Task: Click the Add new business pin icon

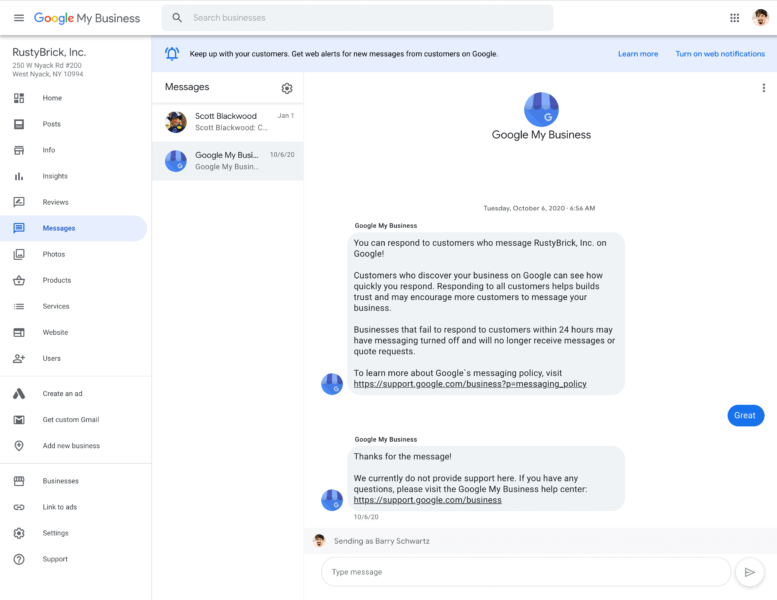Action: coord(19,445)
